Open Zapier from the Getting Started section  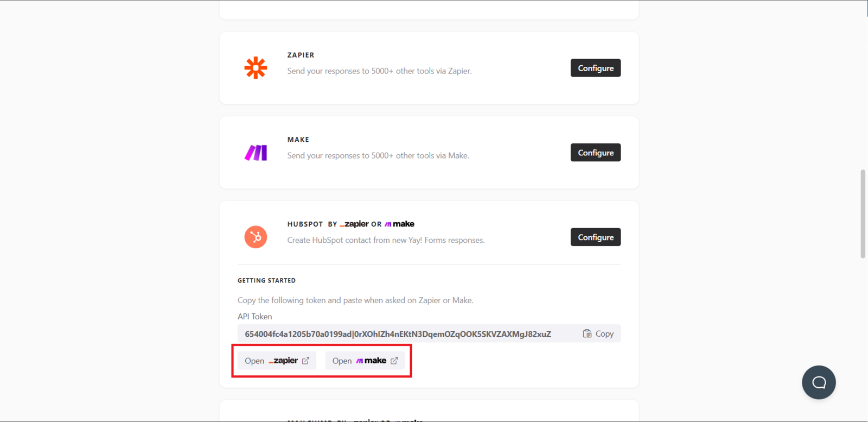277,361
